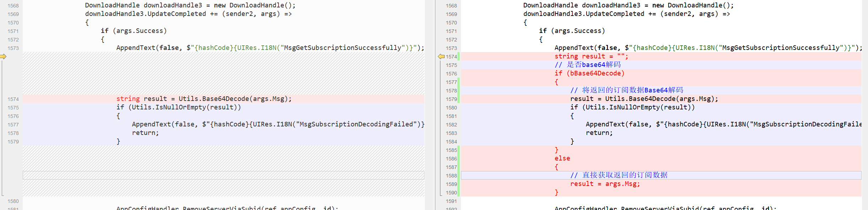Viewport: 868px width, 210px height.
Task: Click line number 1574 in the left pane gutter
Action: (13, 99)
